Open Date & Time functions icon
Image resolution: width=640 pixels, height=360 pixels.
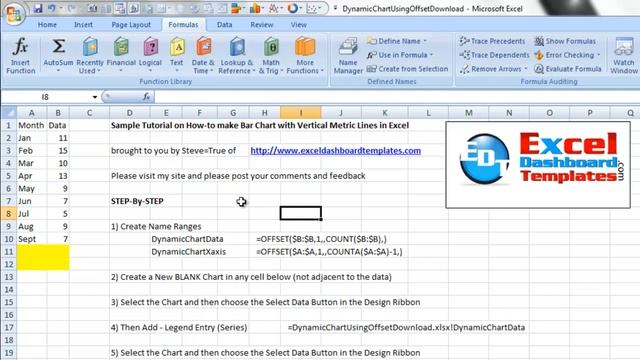203,48
